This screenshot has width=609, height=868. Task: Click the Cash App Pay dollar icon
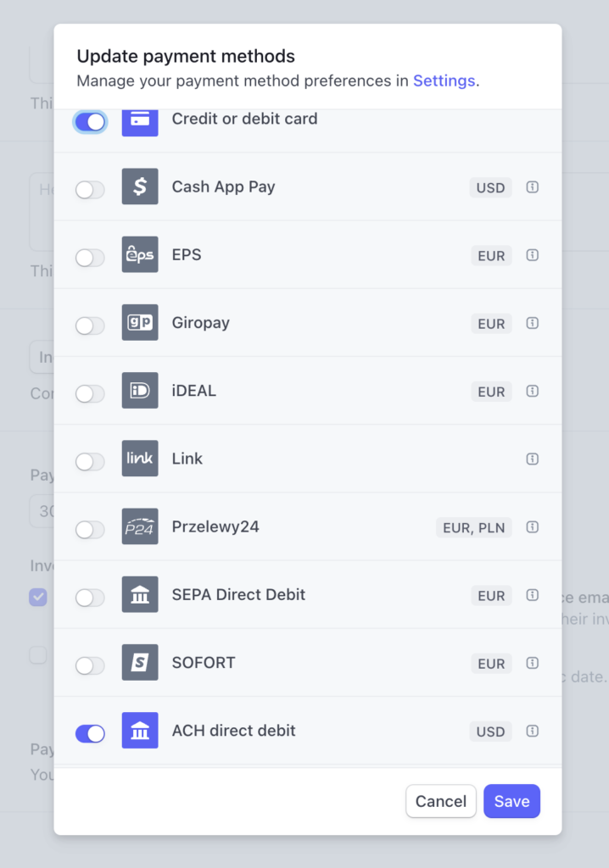pyautogui.click(x=140, y=187)
